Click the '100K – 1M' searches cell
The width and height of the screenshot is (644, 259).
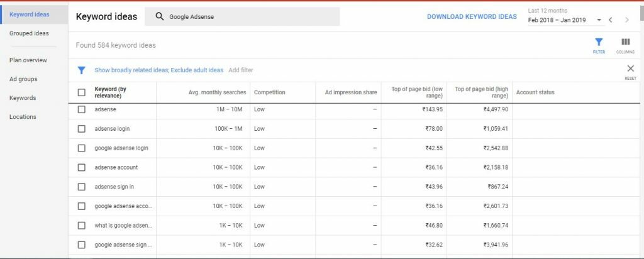[x=228, y=129]
